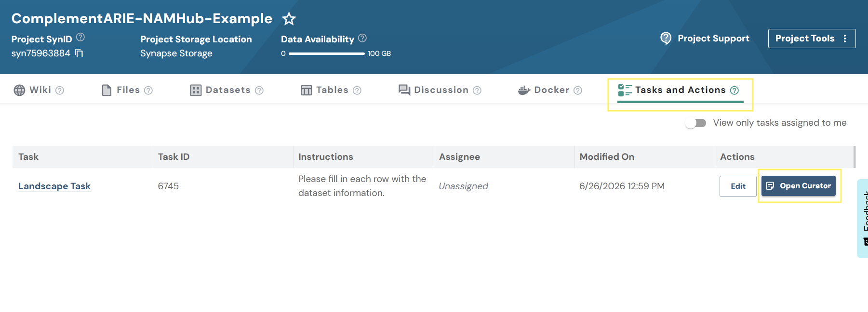Show help for the Tables tab

pyautogui.click(x=357, y=91)
